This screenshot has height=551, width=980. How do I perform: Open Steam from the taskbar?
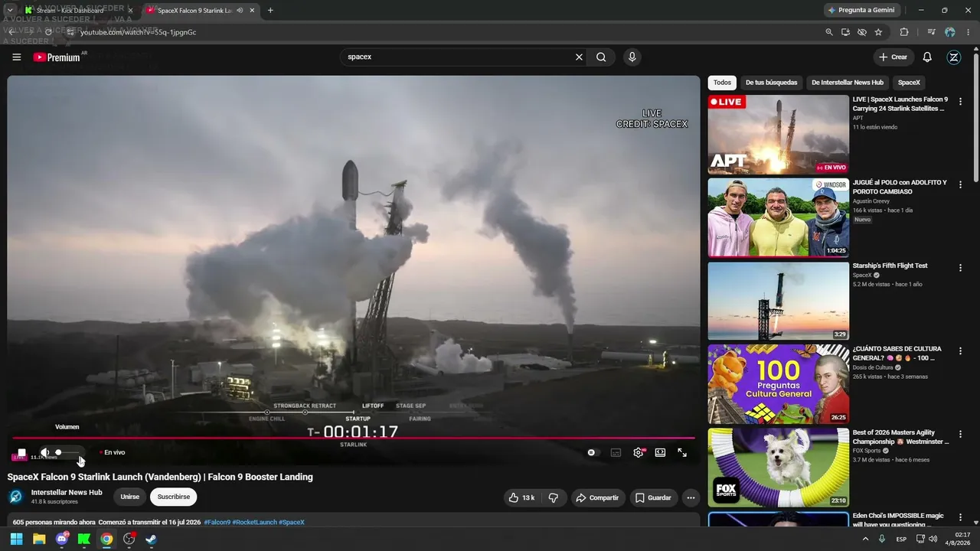click(152, 539)
